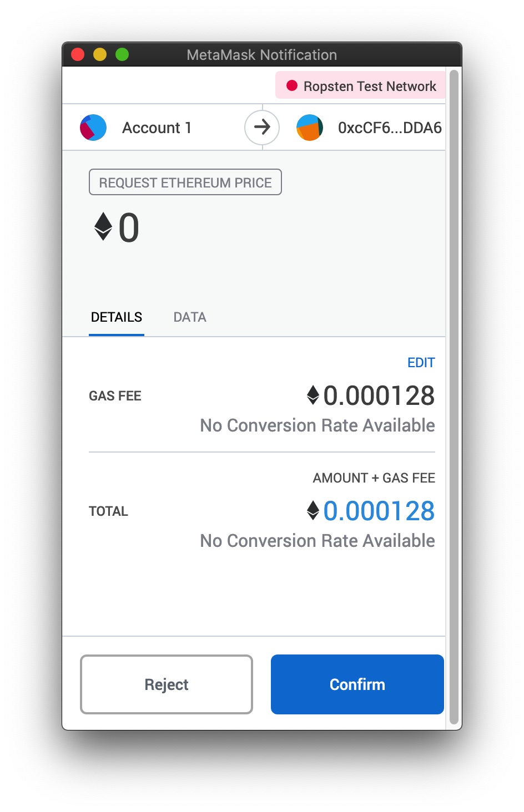Select the DETAILS tab
The width and height of the screenshot is (524, 812).
point(117,317)
